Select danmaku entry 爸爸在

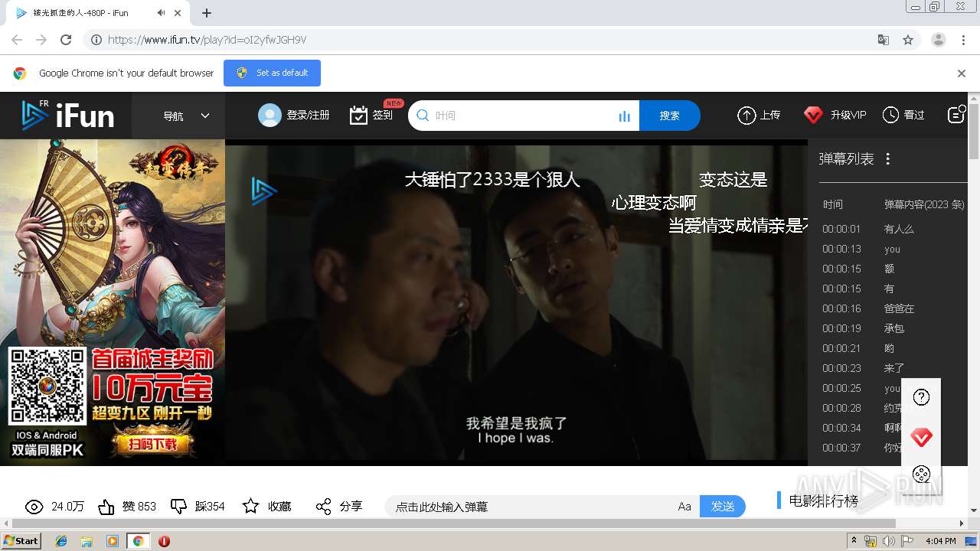click(x=899, y=308)
